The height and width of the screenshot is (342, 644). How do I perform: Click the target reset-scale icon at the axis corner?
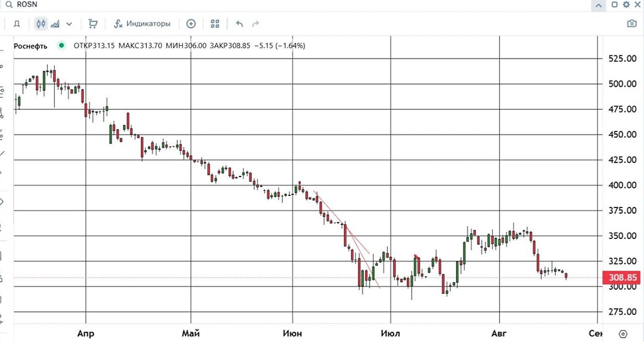[623, 334]
